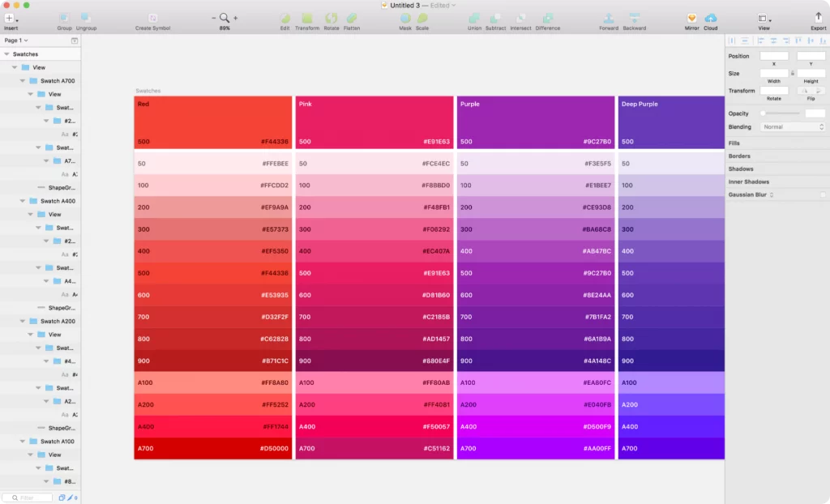Viewport: 830px width, 504px height.
Task: Select the Deep Purple header swatch
Action: point(671,122)
